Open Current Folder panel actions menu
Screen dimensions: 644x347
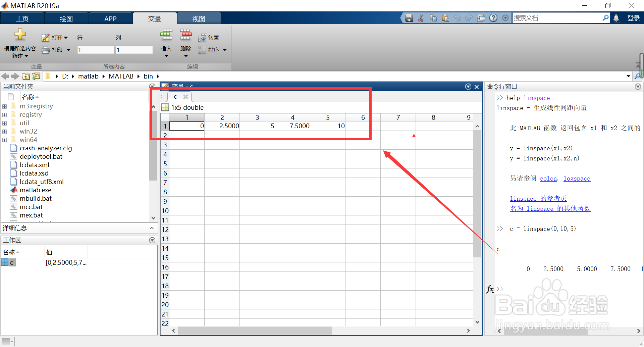pyautogui.click(x=152, y=86)
